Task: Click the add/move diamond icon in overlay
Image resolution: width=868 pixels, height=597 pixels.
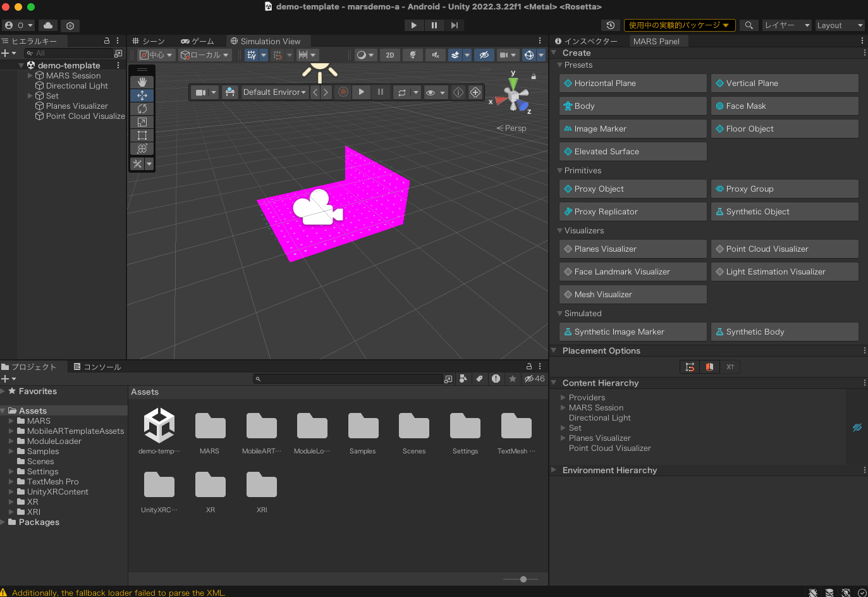Action: (x=475, y=92)
